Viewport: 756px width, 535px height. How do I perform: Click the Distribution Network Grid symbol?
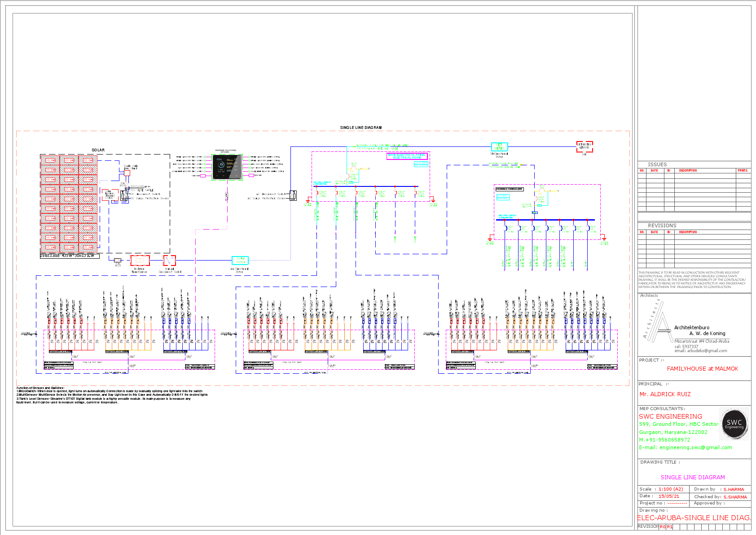click(585, 147)
